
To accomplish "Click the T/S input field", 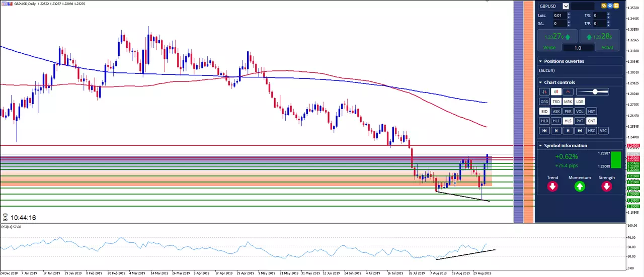I will point(600,16).
